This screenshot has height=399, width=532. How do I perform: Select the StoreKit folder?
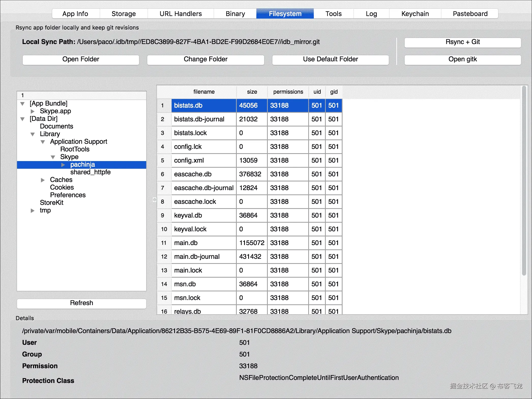pyautogui.click(x=52, y=203)
